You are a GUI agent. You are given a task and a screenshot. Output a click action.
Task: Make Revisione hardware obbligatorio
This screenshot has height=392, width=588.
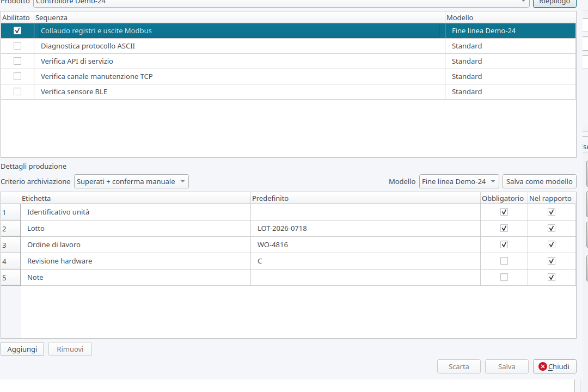point(504,261)
